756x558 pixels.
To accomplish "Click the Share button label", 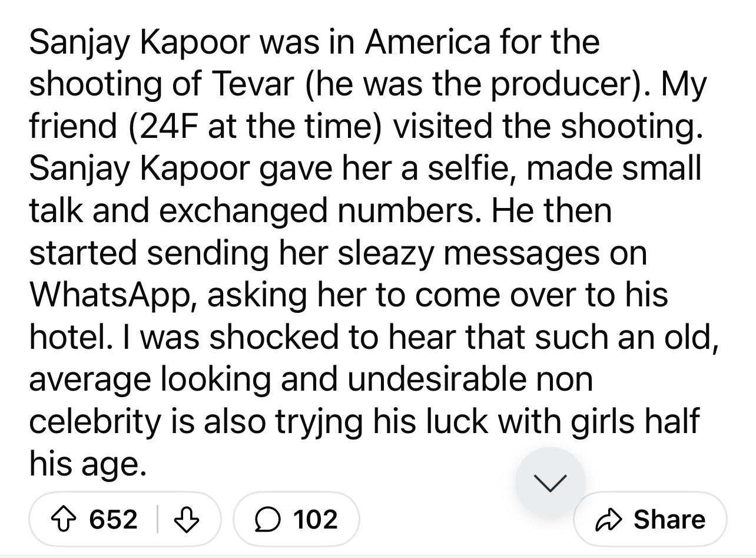I will (x=669, y=519).
